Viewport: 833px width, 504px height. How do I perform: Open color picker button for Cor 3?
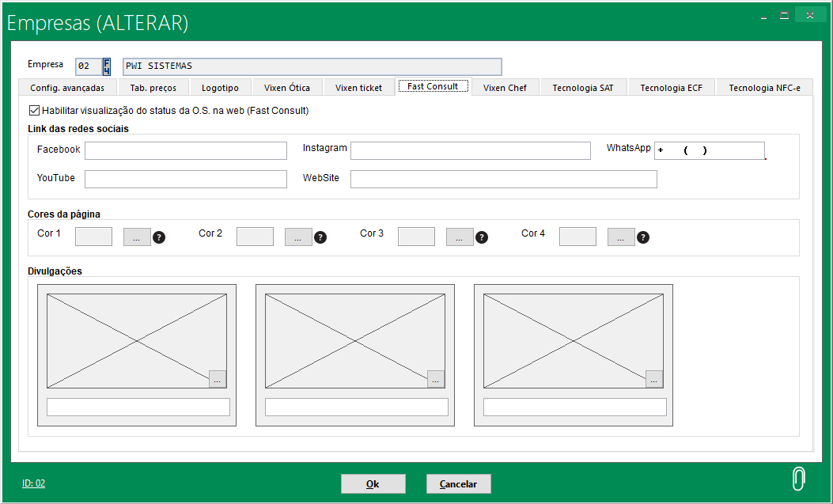[460, 237]
